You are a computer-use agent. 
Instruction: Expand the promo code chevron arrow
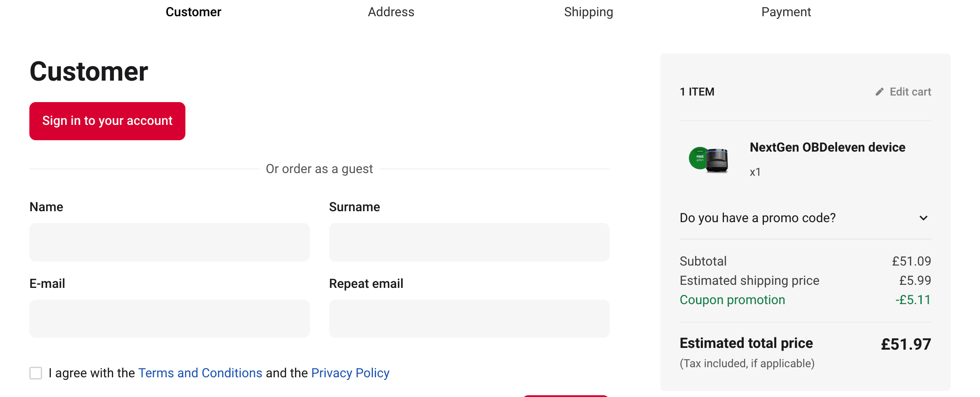coord(923,218)
